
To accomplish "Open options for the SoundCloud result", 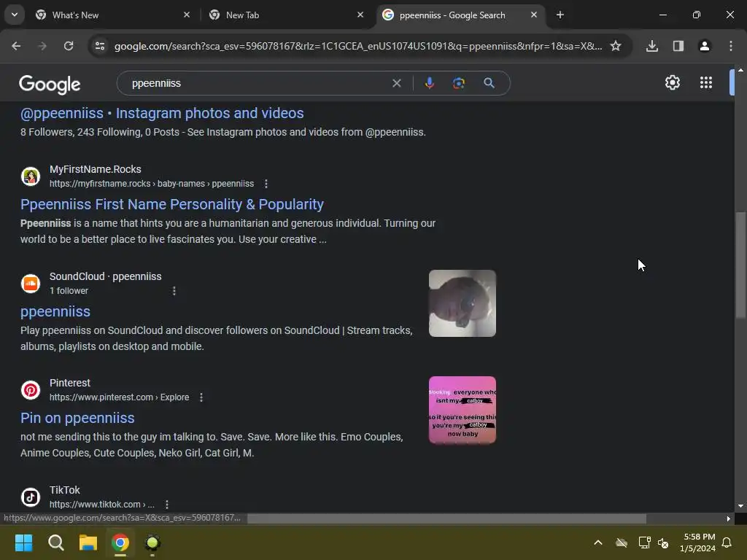I will click(x=174, y=291).
